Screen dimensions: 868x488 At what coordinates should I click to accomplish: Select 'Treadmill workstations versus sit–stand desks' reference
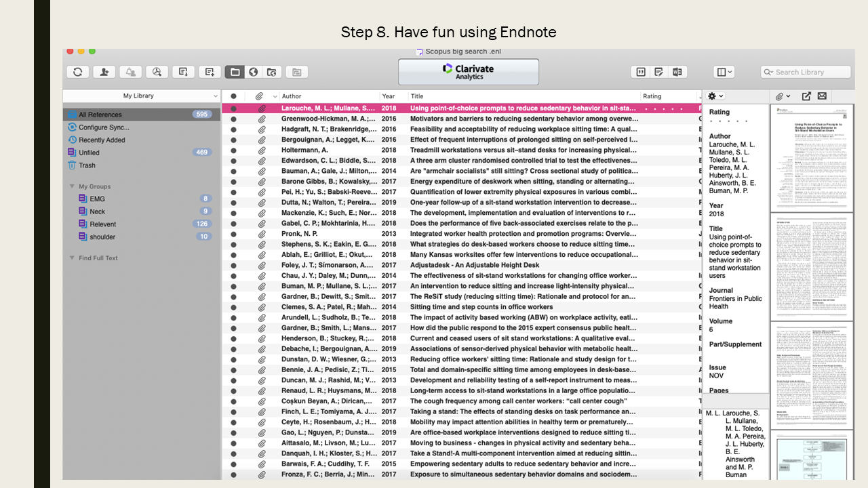pyautogui.click(x=524, y=150)
